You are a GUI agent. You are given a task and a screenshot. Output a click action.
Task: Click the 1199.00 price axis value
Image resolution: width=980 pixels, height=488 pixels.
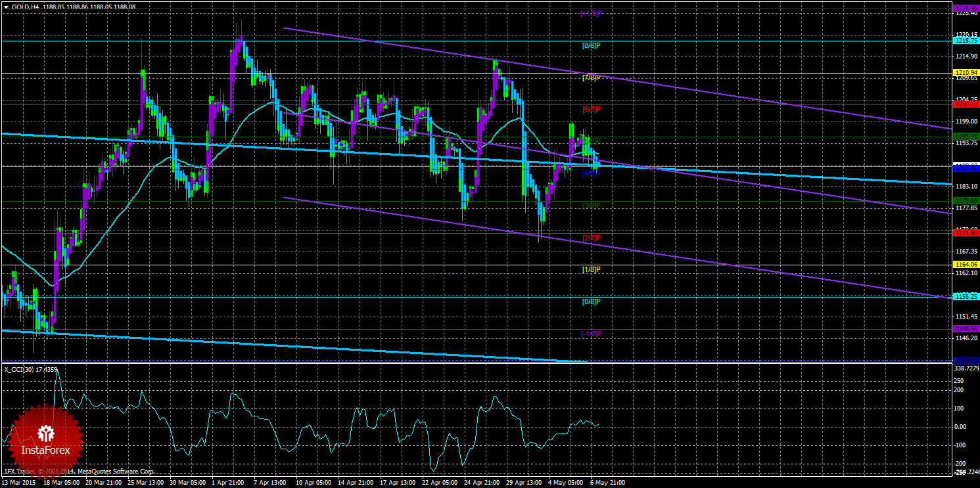[966, 122]
